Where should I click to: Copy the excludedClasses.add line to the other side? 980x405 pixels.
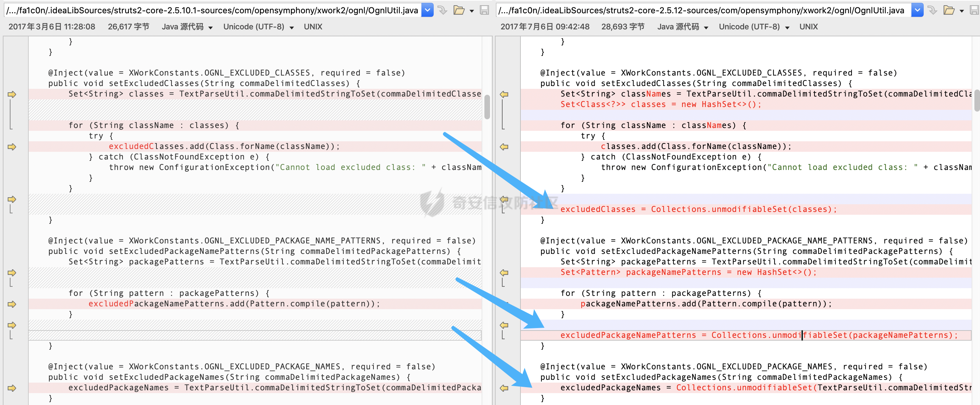12,147
